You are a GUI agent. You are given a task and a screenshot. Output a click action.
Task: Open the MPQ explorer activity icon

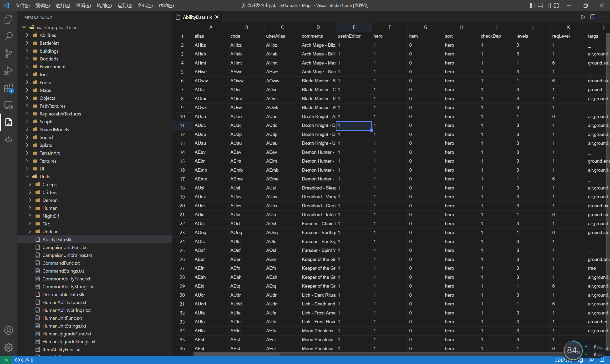coord(9,122)
